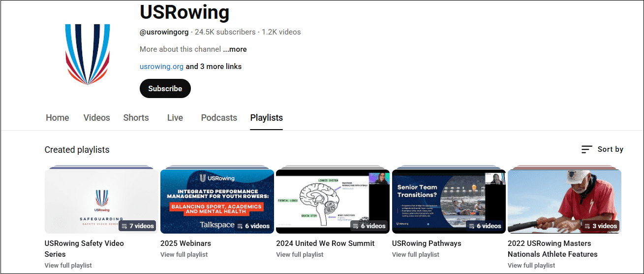This screenshot has height=274, width=644.
Task: Click the More about this channel text
Action: (x=180, y=49)
